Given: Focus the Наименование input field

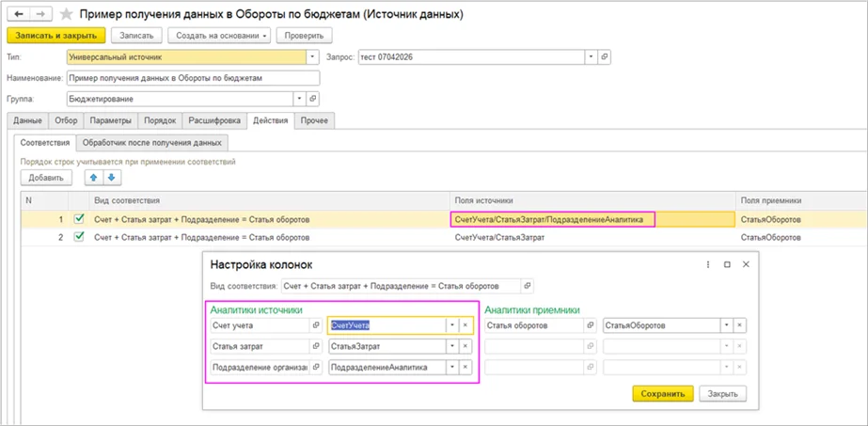Looking at the screenshot, I should click(x=193, y=78).
